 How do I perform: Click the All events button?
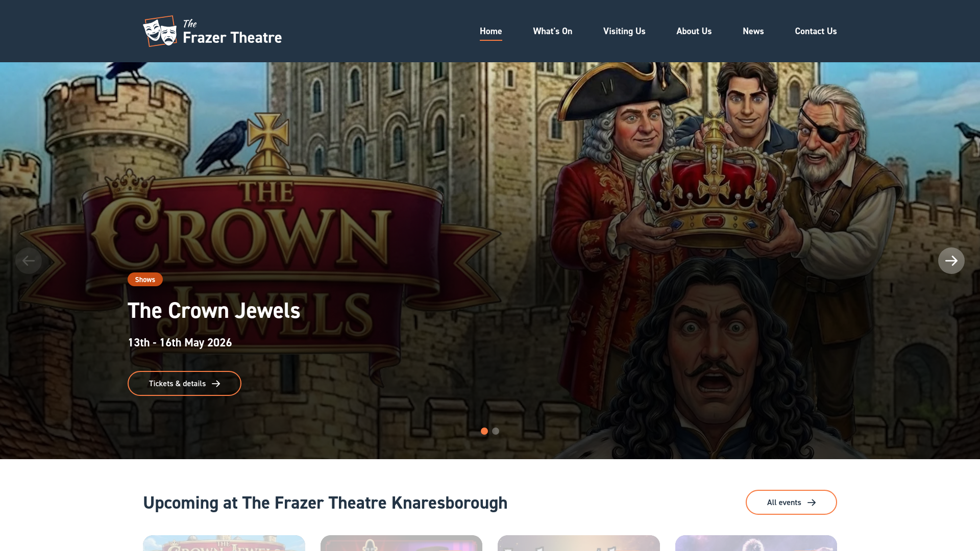tap(791, 503)
